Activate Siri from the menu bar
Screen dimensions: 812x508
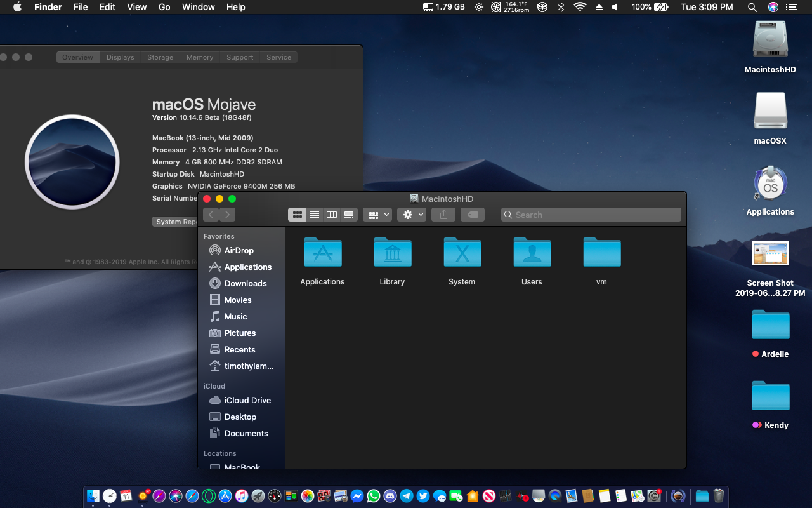click(x=773, y=7)
